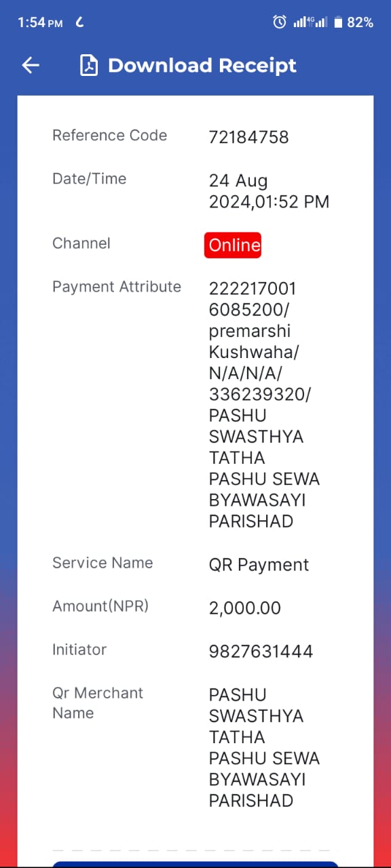Screen dimensions: 391x868
Task: Tap the Channel label
Action: [x=81, y=243]
